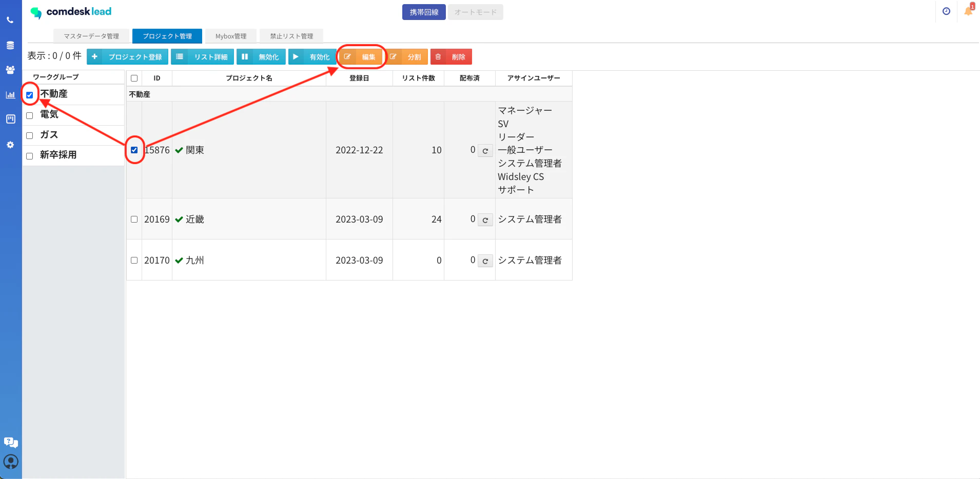Click the オートモード button

pyautogui.click(x=476, y=12)
